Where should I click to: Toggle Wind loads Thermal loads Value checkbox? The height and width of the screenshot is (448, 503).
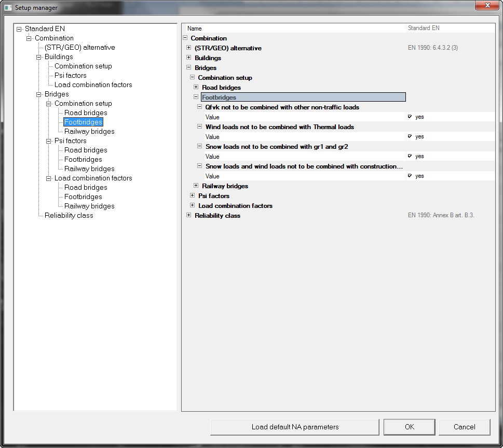pos(410,136)
